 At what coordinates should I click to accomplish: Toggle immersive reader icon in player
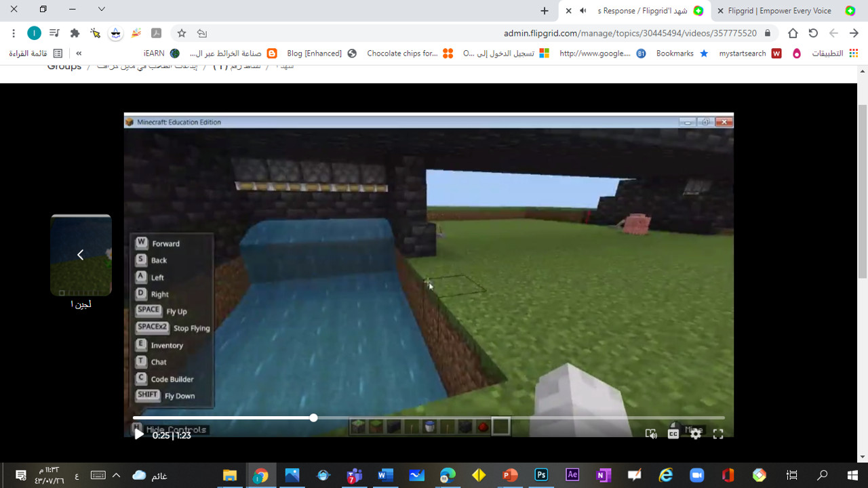[x=651, y=434]
